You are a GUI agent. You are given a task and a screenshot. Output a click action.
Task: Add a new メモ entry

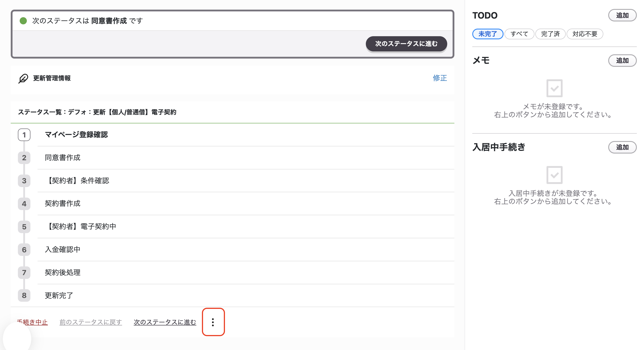point(622,61)
